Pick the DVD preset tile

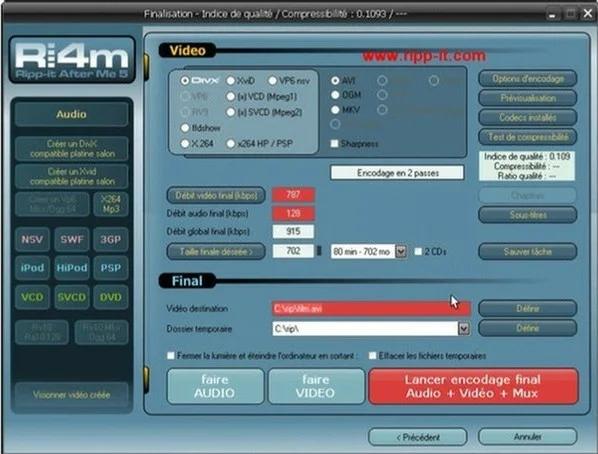coord(111,297)
